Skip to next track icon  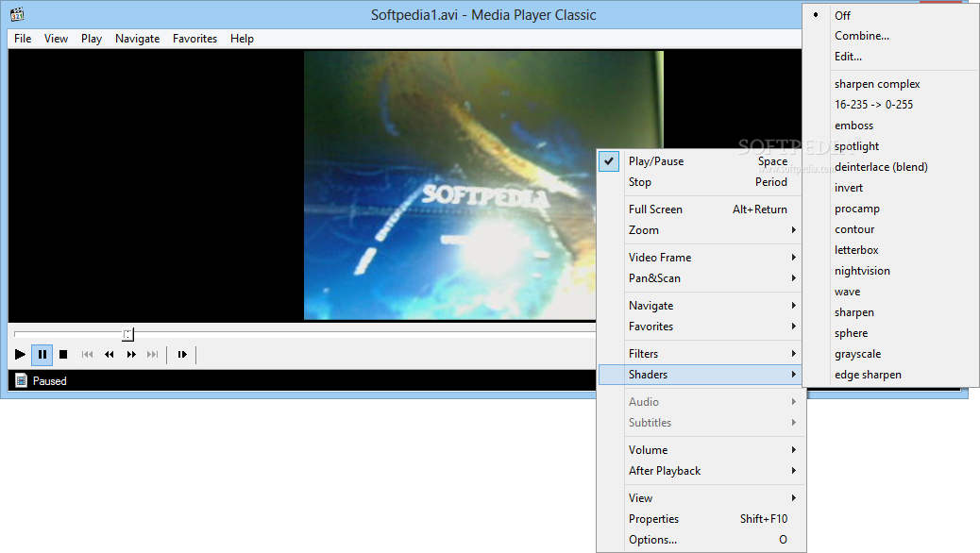153,354
